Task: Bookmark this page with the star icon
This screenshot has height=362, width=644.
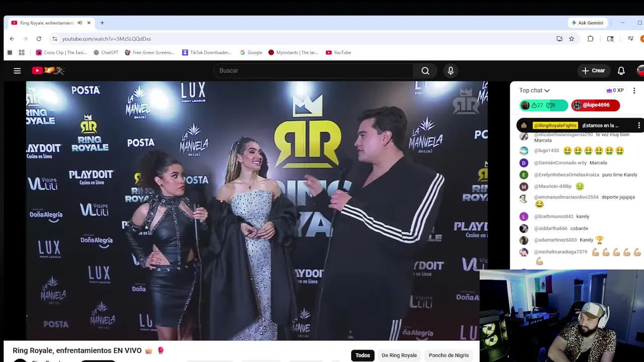Action: pyautogui.click(x=572, y=39)
